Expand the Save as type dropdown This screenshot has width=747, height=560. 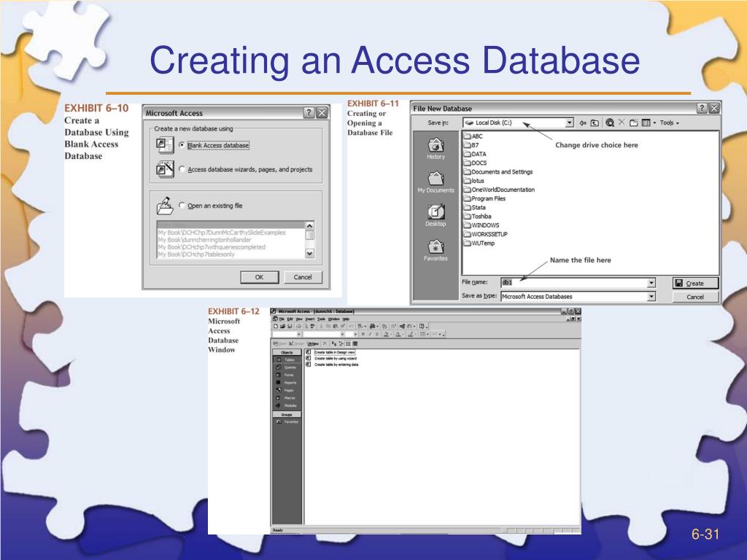(x=651, y=296)
